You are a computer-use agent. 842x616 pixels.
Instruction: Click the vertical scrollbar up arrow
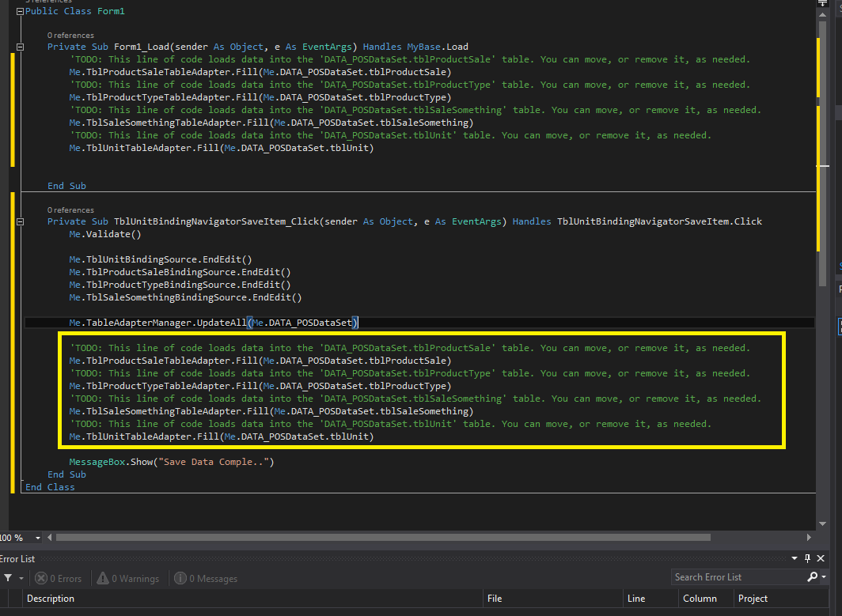822,14
